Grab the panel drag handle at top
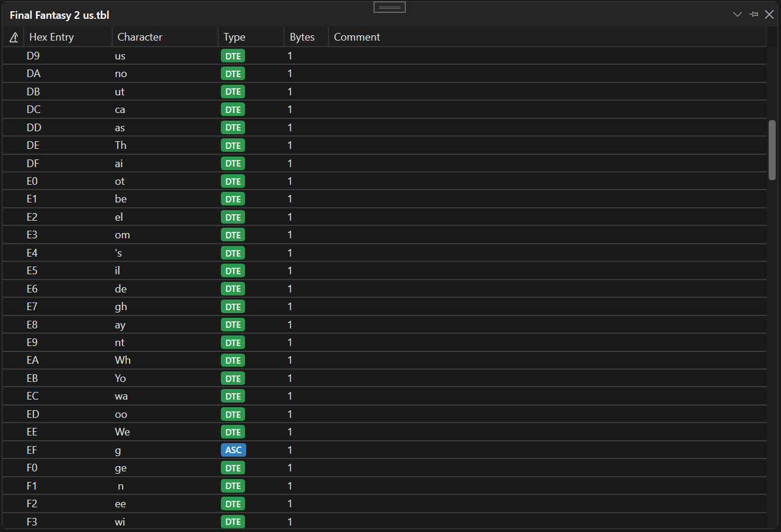Image resolution: width=781 pixels, height=532 pixels. pos(390,7)
